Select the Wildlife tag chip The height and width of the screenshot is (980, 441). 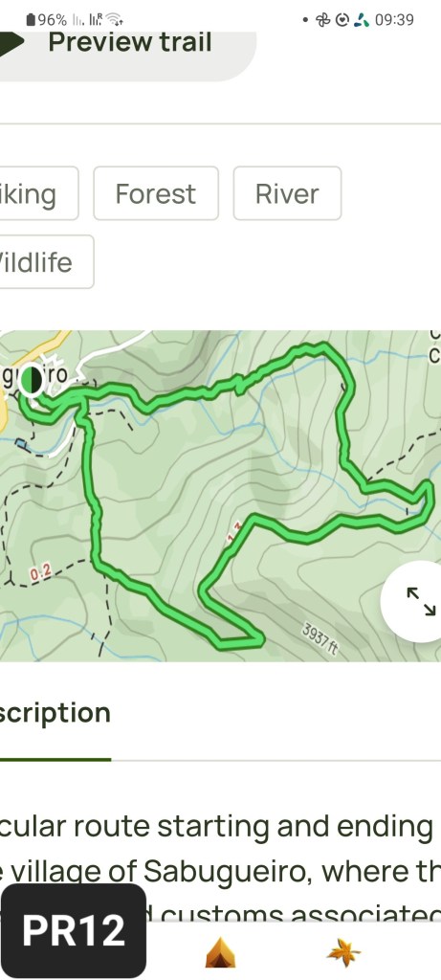45,262
